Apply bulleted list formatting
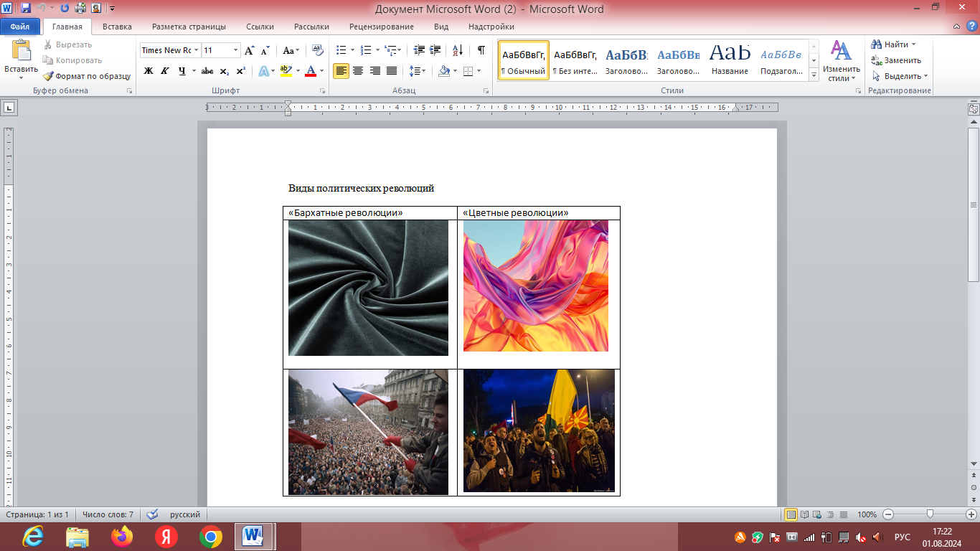Screen dimensions: 980x551 (x=341, y=50)
